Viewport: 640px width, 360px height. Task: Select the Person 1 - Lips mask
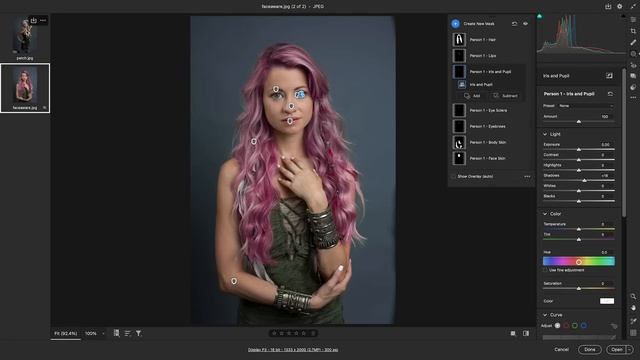pyautogui.click(x=489, y=56)
